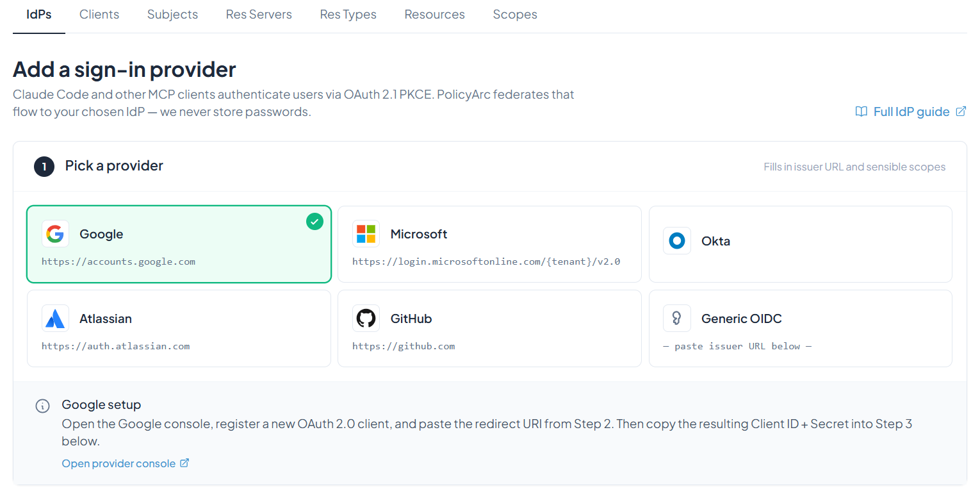
Task: Click the https://github.com URL text
Action: click(404, 346)
